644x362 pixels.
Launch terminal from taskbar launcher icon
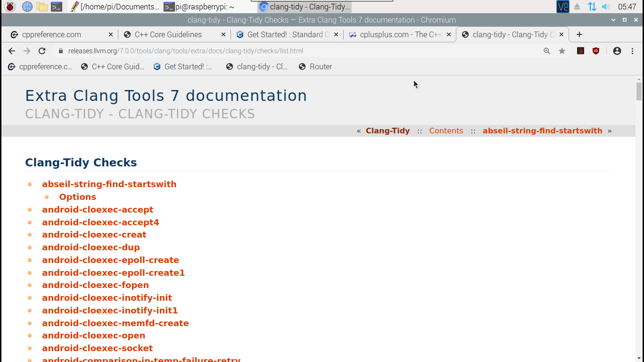tap(57, 7)
